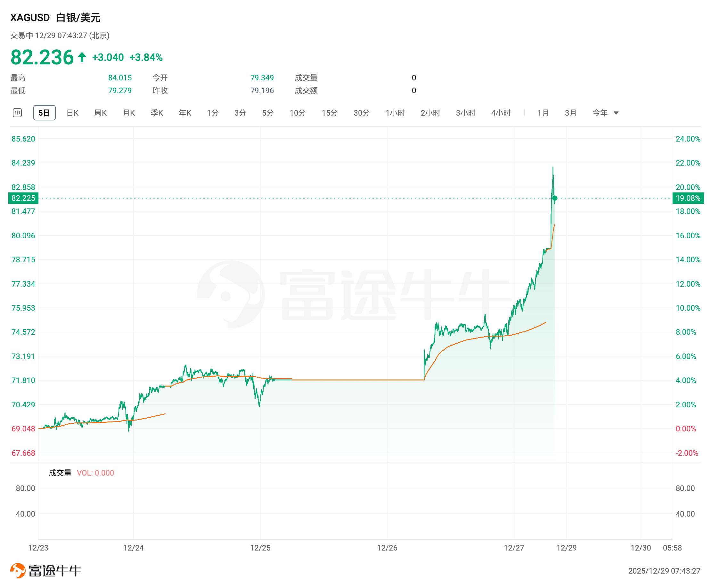
Task: Select the 1月 range button
Action: click(543, 113)
